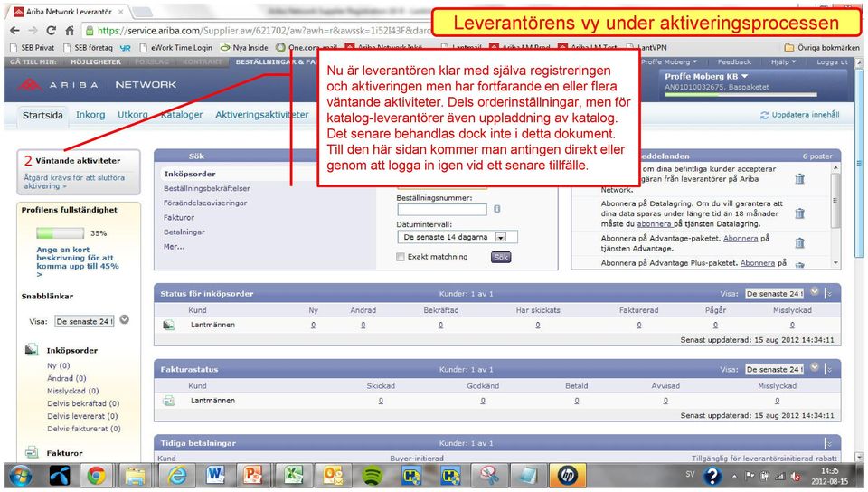
Task: Open the Möjligheter menu item
Action: point(95,62)
